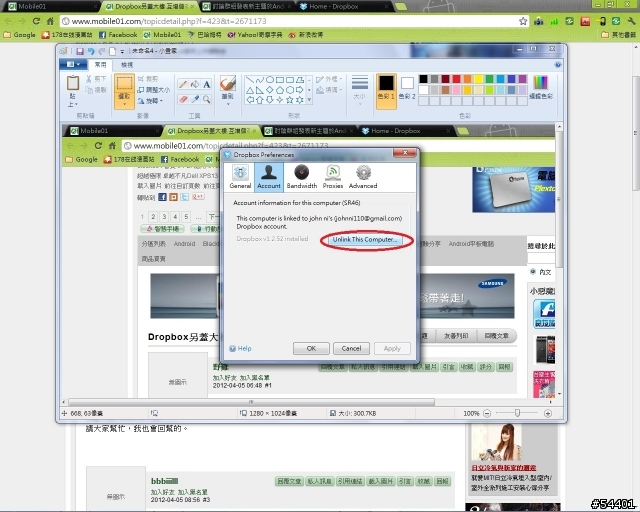Screen dimensions: 640x512
Task: Open the Bandwidth tab in Dropbox Preferences
Action: (302, 176)
